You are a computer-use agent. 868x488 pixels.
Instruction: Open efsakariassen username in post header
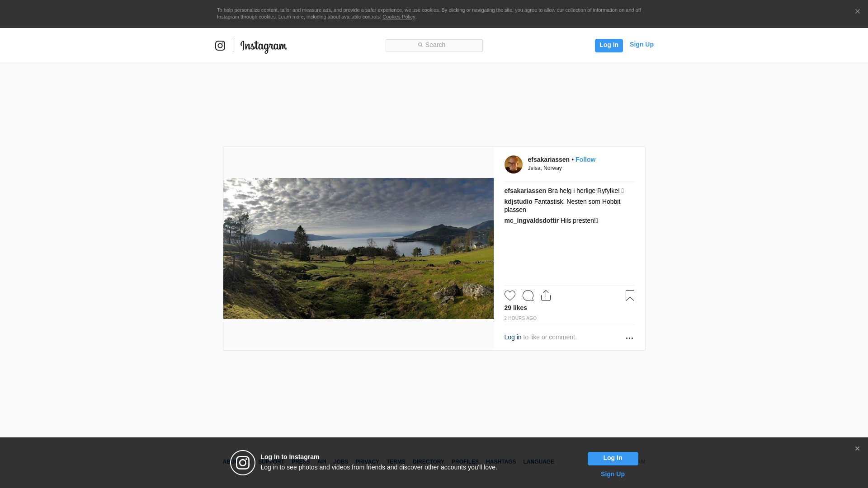548,160
